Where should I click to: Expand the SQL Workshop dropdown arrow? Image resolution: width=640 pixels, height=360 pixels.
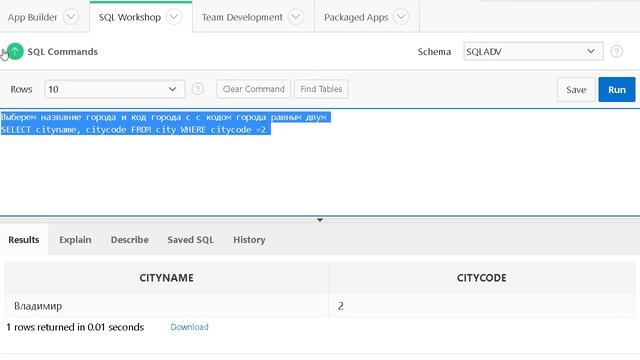(x=174, y=17)
